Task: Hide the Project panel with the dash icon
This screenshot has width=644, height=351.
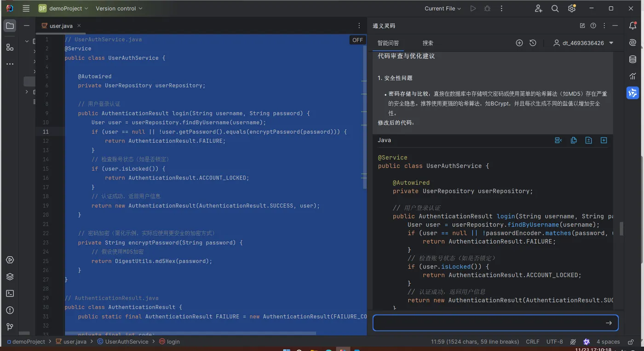Action: pos(27,26)
